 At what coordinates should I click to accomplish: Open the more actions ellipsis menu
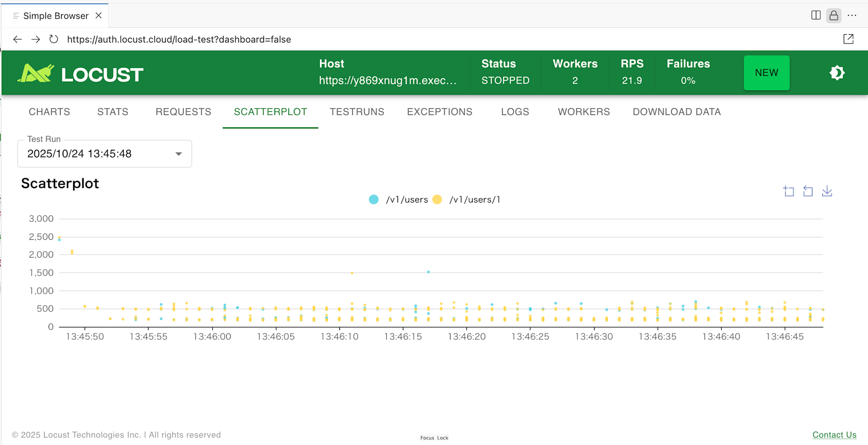coord(852,16)
